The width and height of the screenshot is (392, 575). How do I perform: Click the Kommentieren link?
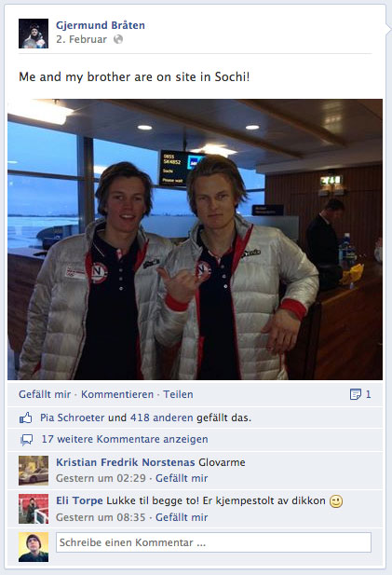[117, 394]
